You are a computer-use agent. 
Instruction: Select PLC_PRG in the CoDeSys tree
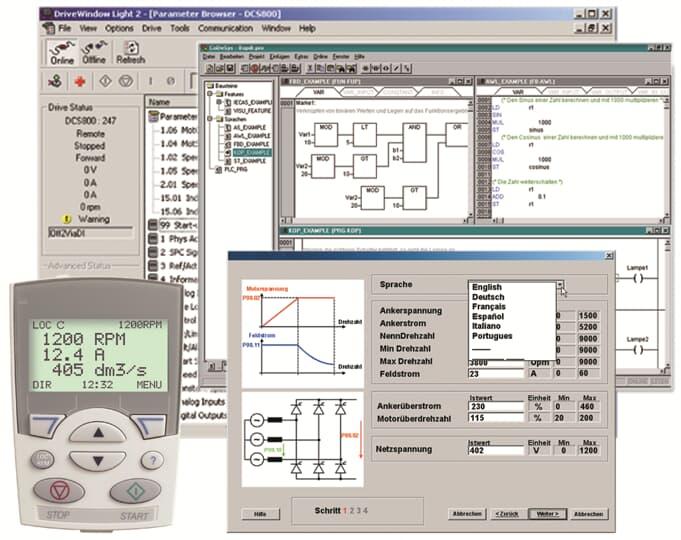click(236, 169)
